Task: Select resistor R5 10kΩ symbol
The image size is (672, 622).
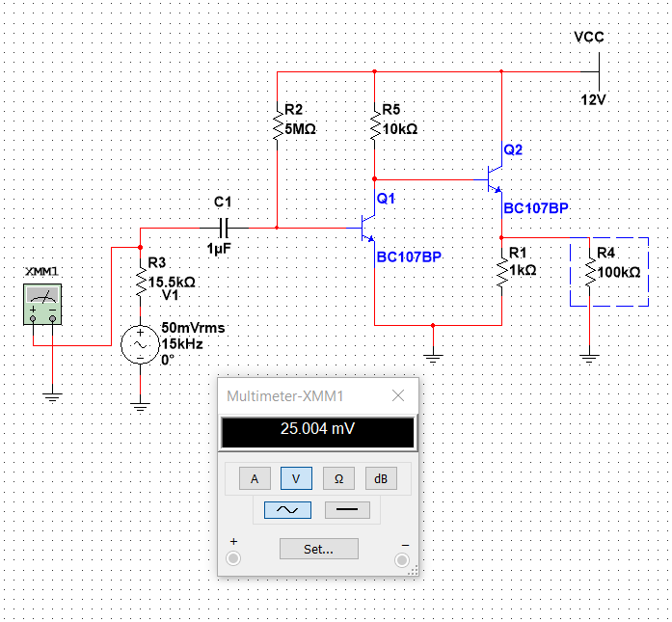Action: 375,125
